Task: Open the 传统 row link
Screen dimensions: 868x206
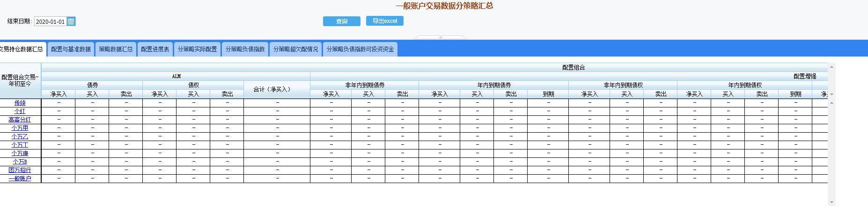Action: point(20,103)
